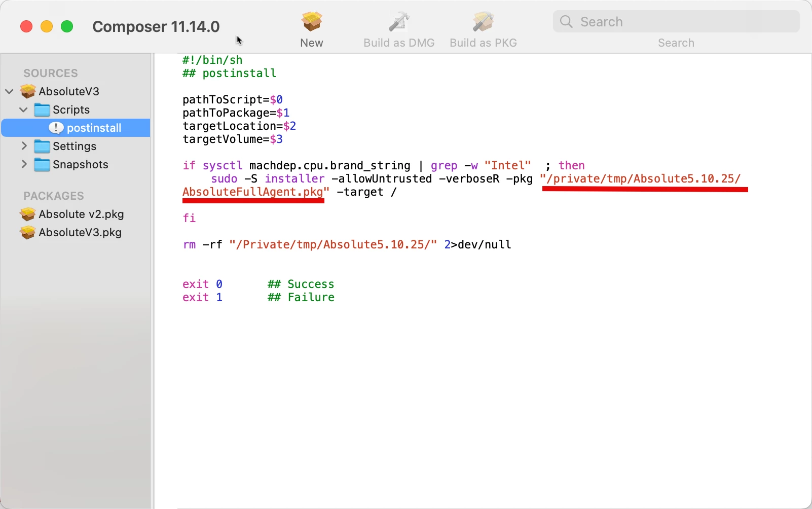812x509 pixels.
Task: Click the targetVolume=$3 line
Action: click(x=233, y=139)
